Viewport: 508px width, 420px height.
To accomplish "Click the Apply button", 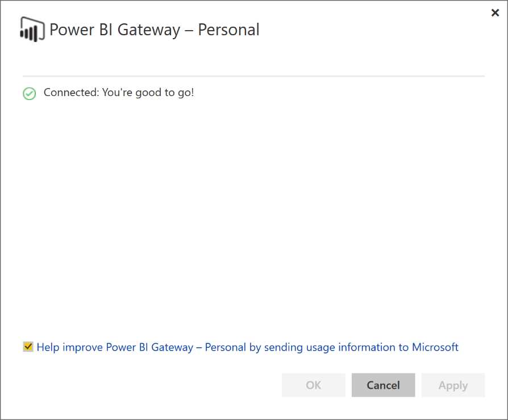I will [453, 385].
